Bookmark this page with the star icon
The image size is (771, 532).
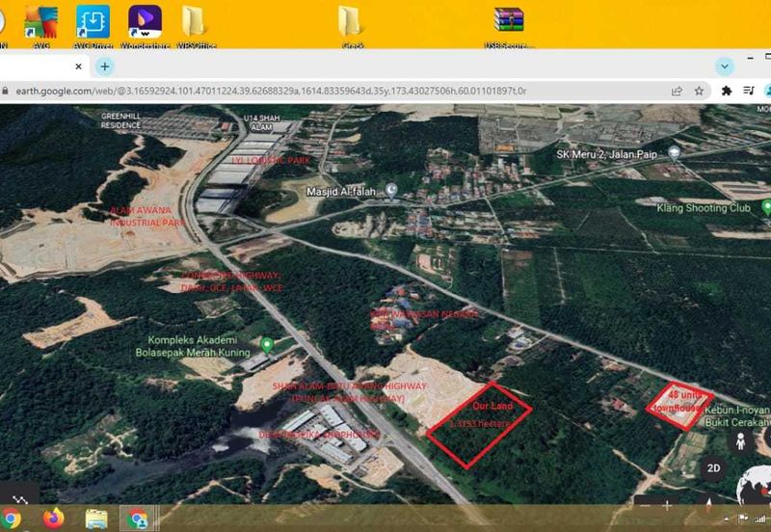pyautogui.click(x=699, y=91)
